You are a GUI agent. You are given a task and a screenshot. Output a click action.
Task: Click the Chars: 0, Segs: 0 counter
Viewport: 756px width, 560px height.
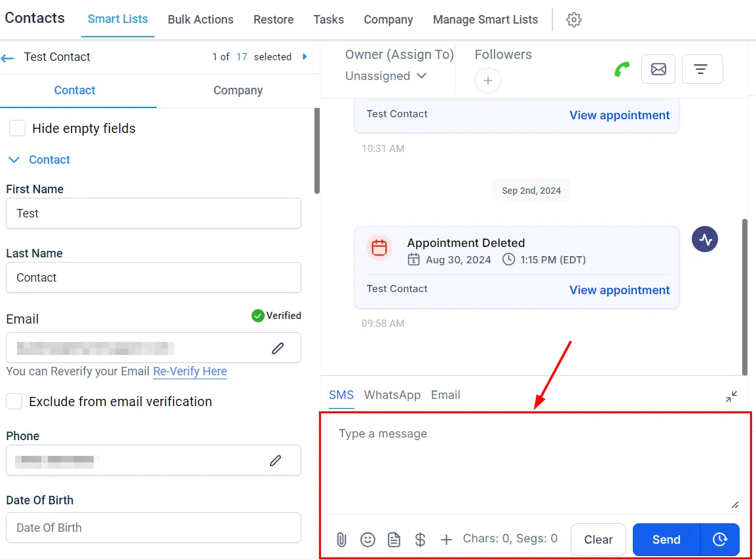tap(510, 539)
